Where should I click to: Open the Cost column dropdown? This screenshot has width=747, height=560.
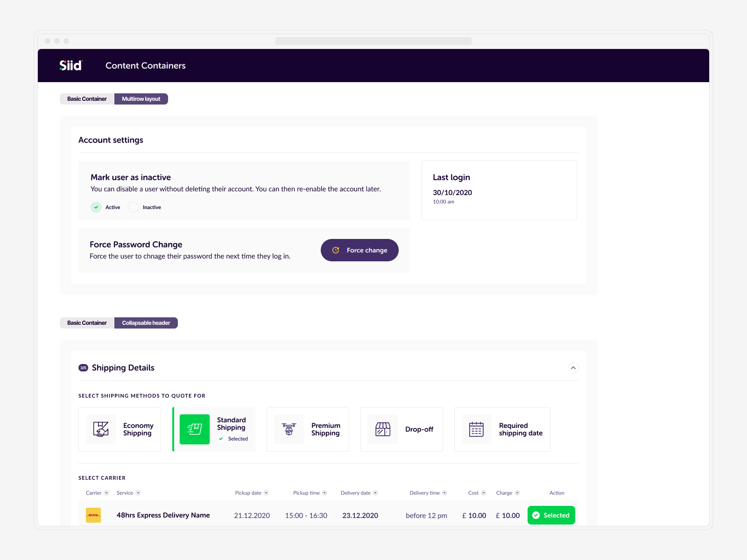[484, 493]
